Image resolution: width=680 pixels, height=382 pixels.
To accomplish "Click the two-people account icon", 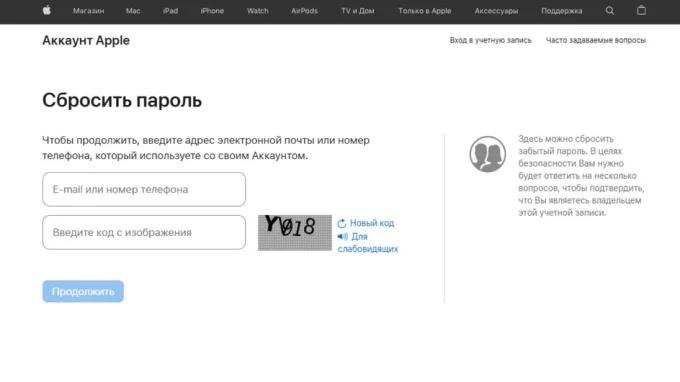I will (487, 154).
